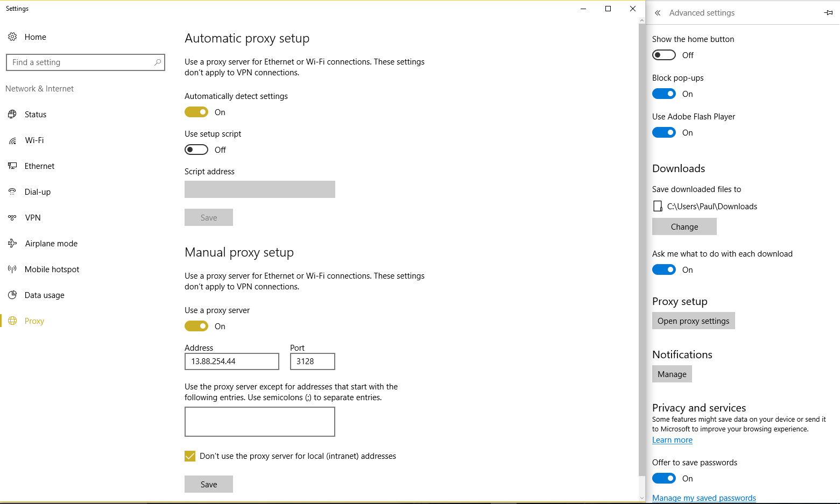The height and width of the screenshot is (504, 840).
Task: Click the Port field showing 3128
Action: [x=313, y=361]
